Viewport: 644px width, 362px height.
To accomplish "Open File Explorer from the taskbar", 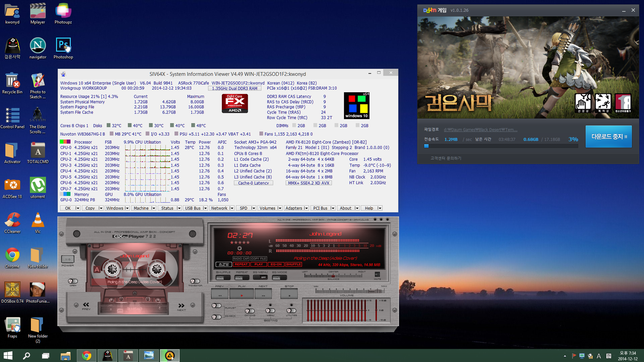I will [65, 356].
